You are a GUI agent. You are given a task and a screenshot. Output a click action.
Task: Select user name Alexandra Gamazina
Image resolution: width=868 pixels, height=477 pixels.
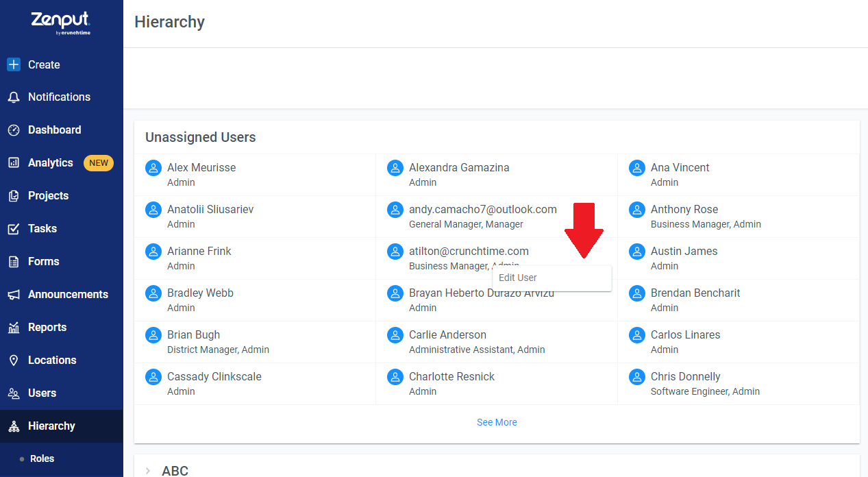(459, 168)
